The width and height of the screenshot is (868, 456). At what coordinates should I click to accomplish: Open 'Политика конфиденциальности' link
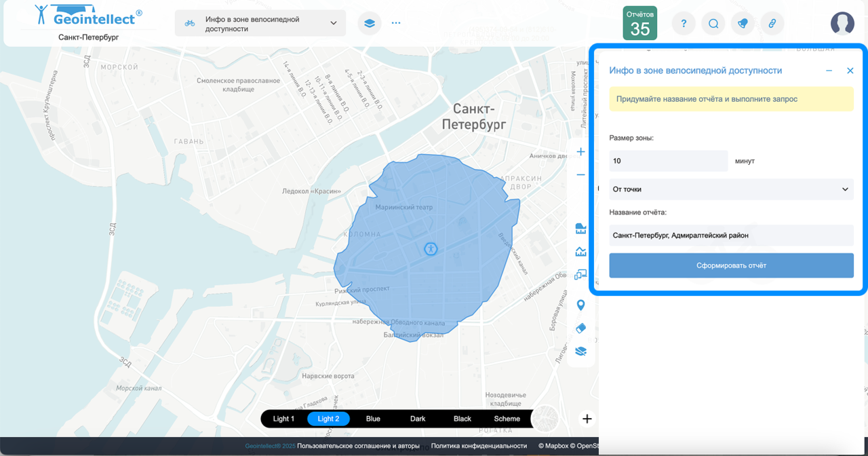479,446
